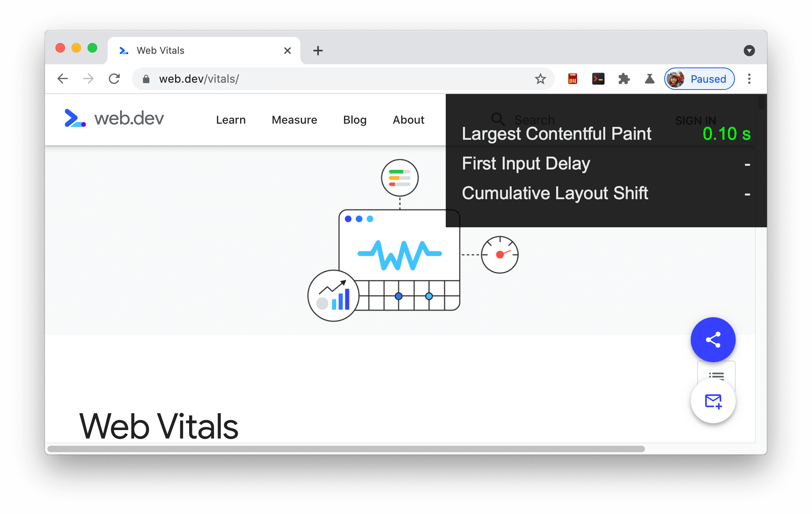This screenshot has height=514, width=812.
Task: Navigate to the Blog section
Action: pos(355,119)
